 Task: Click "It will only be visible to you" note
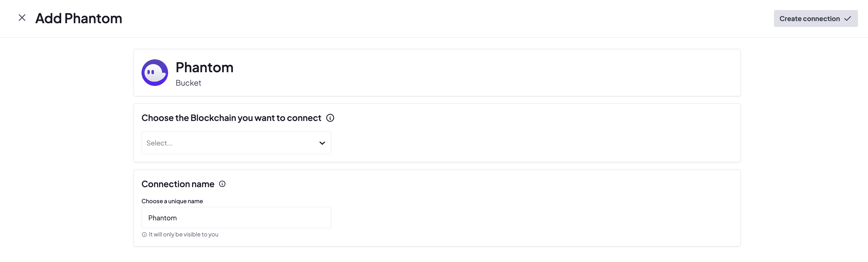coord(183,234)
